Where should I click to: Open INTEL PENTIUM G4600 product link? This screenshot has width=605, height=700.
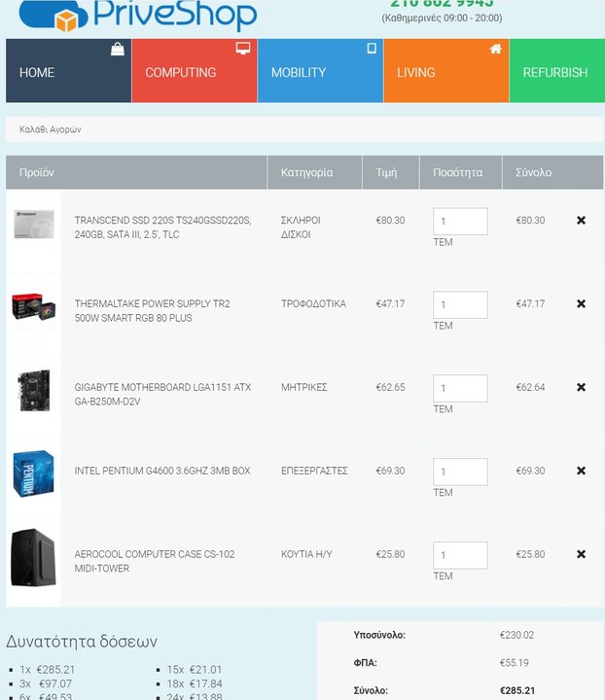pos(162,471)
